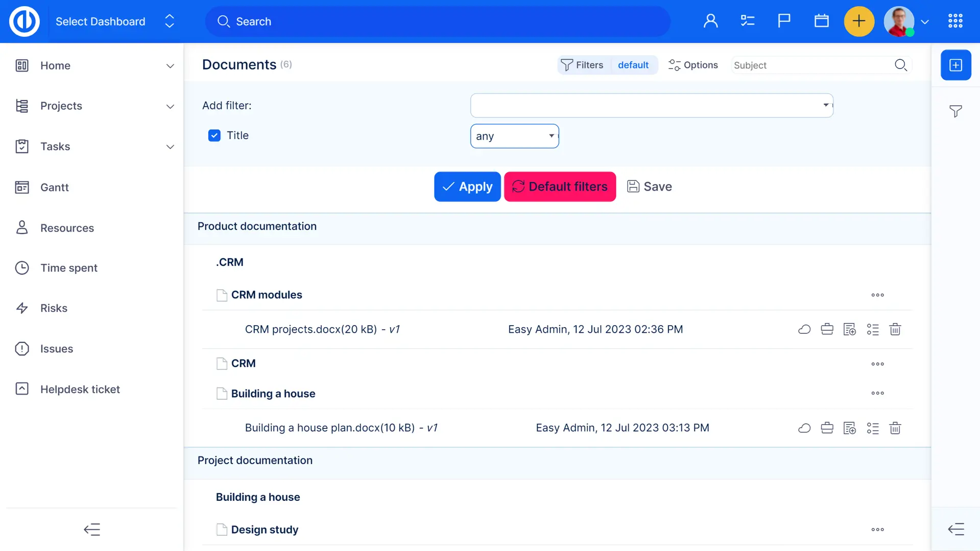Open the calendar icon in top bar

pyautogui.click(x=821, y=21)
